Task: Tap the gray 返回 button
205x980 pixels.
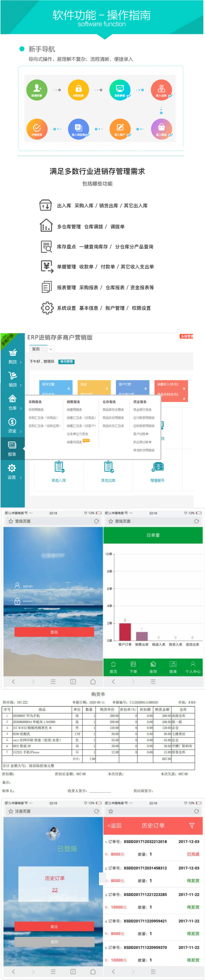Action: (x=54, y=942)
